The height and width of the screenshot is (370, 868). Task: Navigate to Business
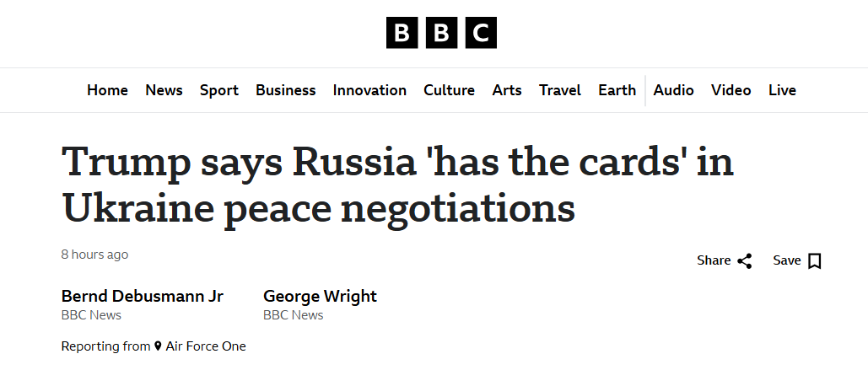286,90
